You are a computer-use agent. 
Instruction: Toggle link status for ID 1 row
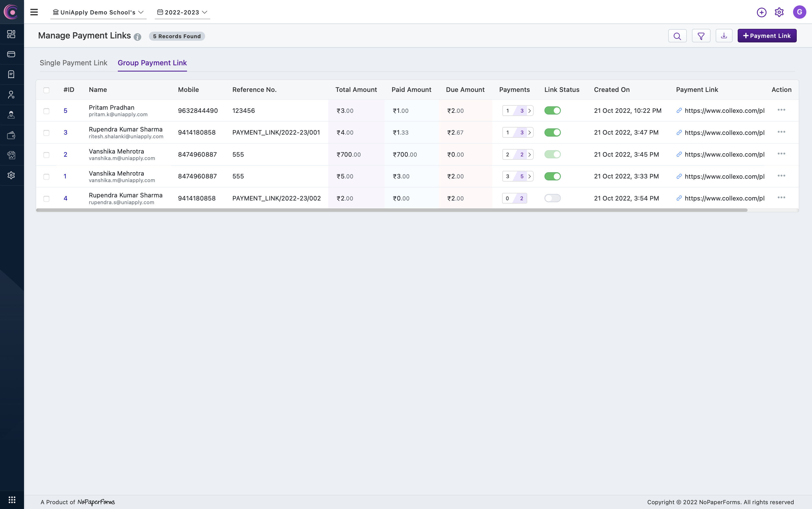[552, 176]
